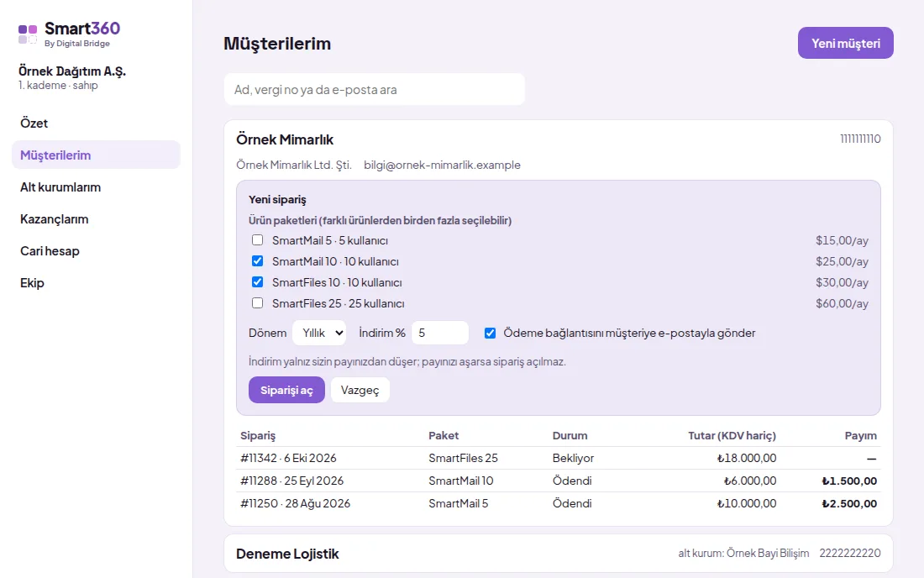Screen dimensions: 924x578
Task: Select order #11288 · 25 Eyl 2026
Action: pyautogui.click(x=291, y=481)
